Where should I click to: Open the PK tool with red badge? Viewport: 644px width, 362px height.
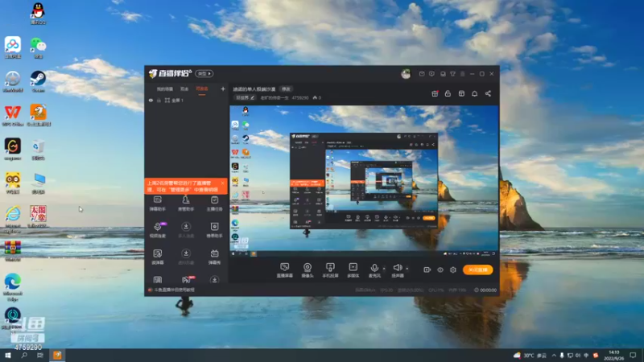[187, 280]
